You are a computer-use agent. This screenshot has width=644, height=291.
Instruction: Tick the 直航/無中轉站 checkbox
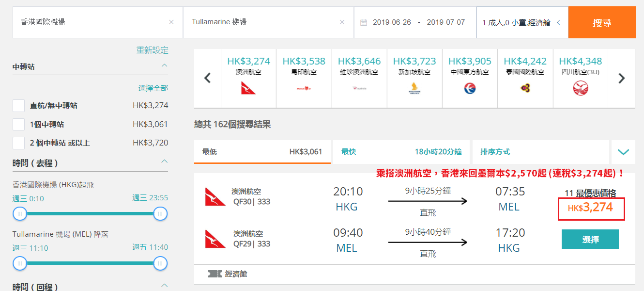(x=18, y=105)
